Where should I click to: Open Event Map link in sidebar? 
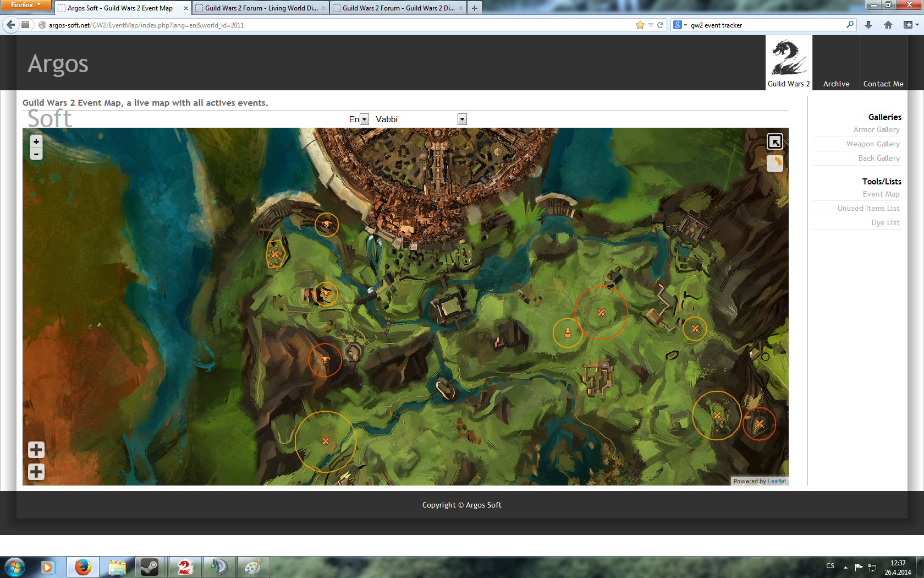pos(881,194)
